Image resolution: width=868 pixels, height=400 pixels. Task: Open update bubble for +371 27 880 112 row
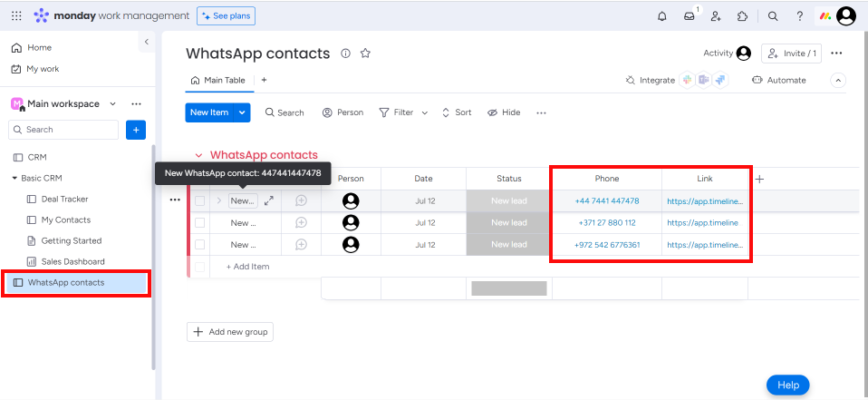click(x=301, y=223)
